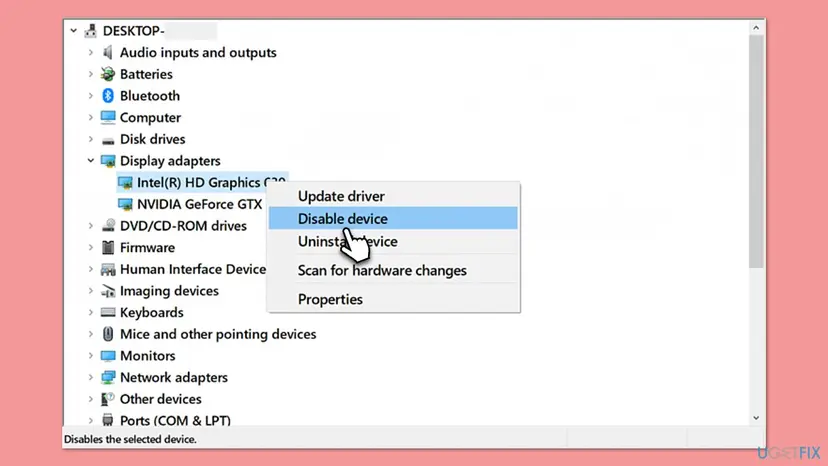Expand Mice and other pointing devices node
Screen dimensions: 828x466
click(91, 334)
